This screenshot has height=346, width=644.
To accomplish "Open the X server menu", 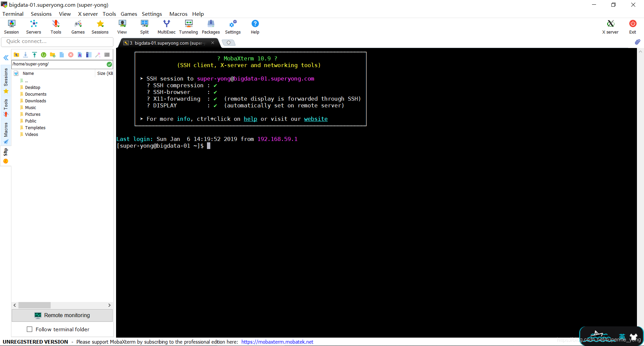I will click(88, 14).
